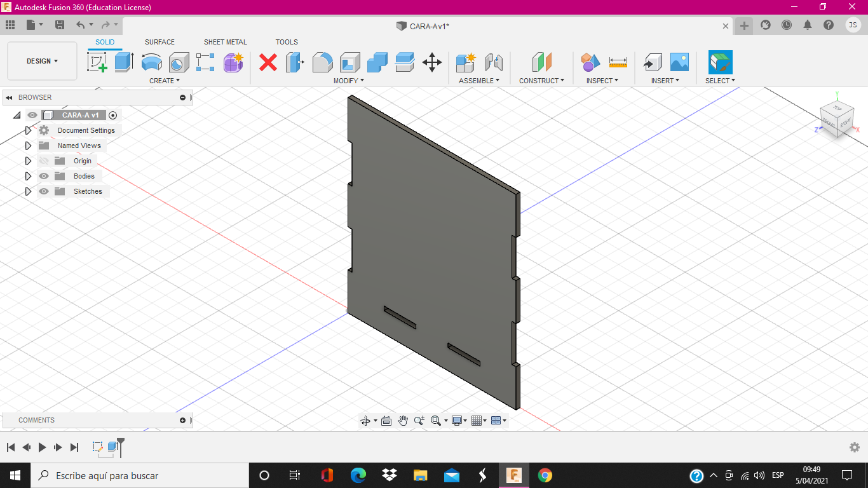Open the Help question mark icon

pyautogui.click(x=829, y=25)
